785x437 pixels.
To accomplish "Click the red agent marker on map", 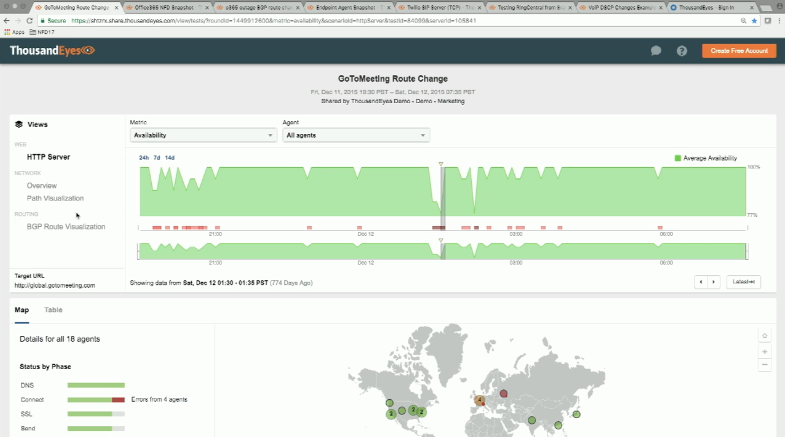I will point(504,393).
